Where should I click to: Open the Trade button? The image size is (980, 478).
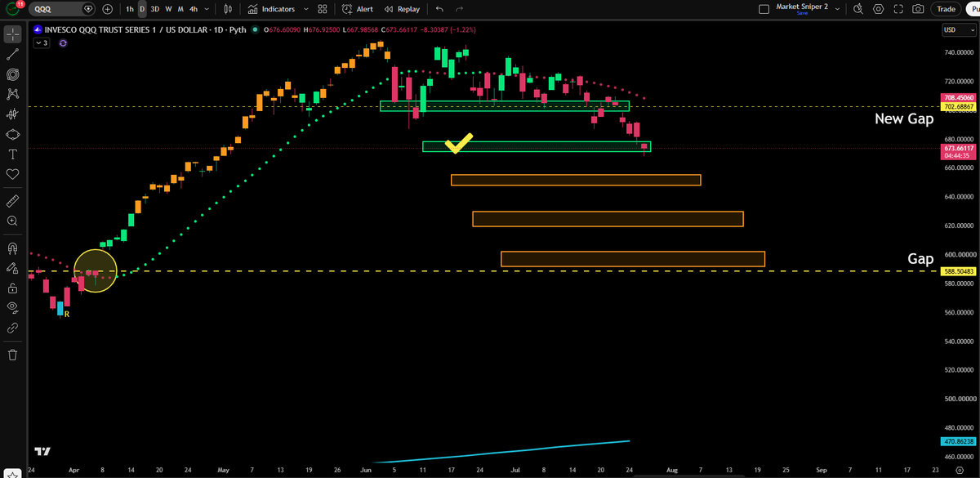coord(947,9)
